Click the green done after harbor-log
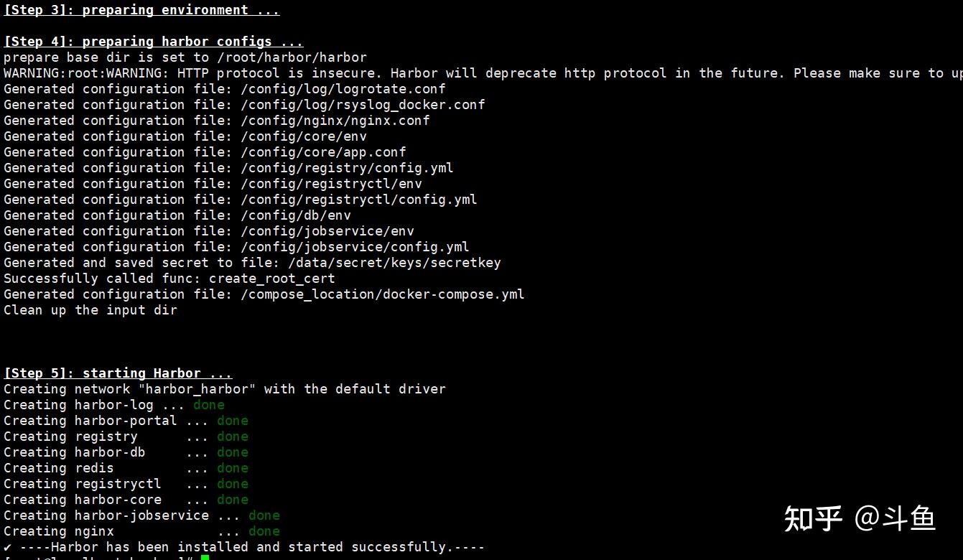The width and height of the screenshot is (963, 560). click(209, 405)
